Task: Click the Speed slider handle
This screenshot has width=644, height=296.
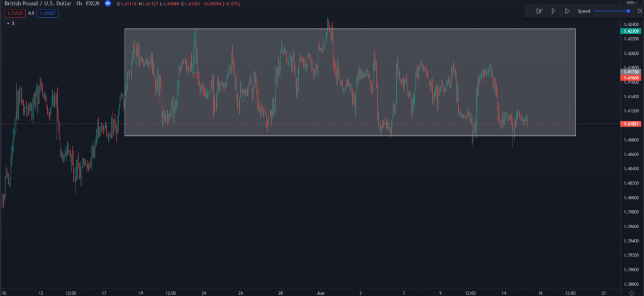Action: (x=628, y=11)
